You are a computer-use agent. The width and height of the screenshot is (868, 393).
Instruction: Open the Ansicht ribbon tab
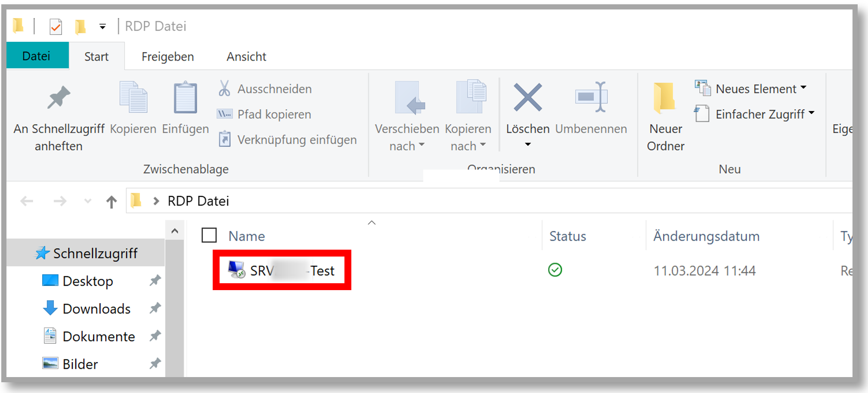[x=246, y=57]
